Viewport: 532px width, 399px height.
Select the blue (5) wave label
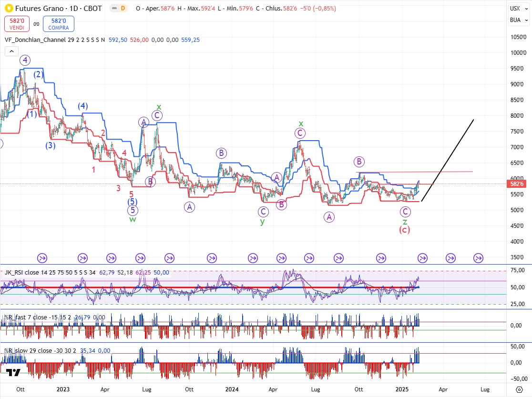pyautogui.click(x=133, y=202)
